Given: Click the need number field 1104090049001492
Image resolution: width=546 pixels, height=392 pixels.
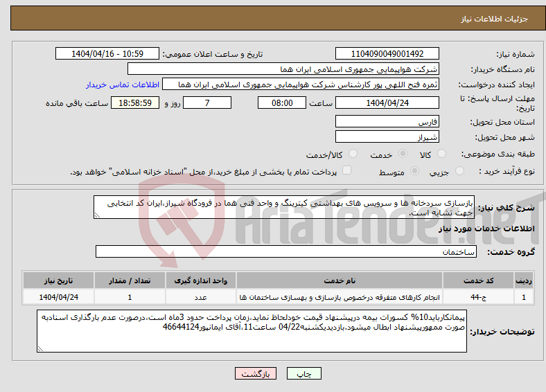Looking at the screenshot, I should click(x=387, y=53).
